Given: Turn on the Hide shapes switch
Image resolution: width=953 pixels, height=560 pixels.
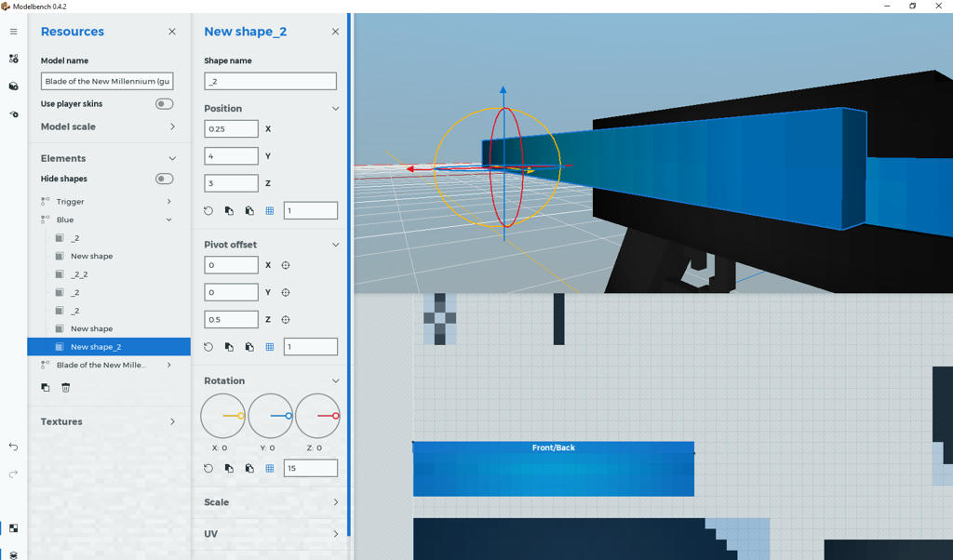Looking at the screenshot, I should coord(164,179).
